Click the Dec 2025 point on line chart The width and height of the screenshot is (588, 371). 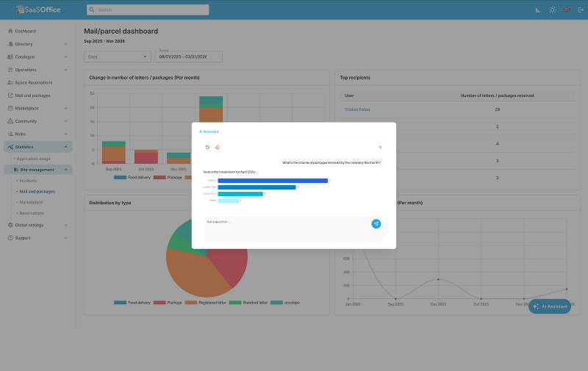(x=438, y=280)
